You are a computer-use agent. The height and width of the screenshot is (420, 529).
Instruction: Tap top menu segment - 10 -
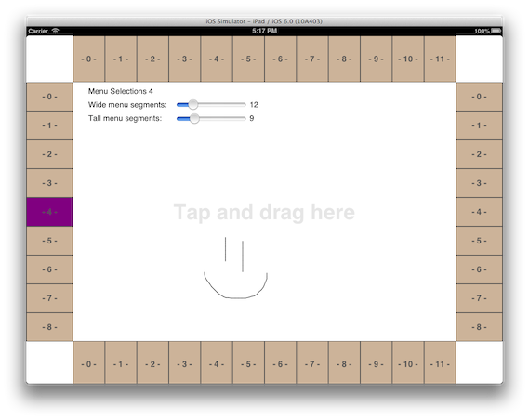click(x=408, y=59)
